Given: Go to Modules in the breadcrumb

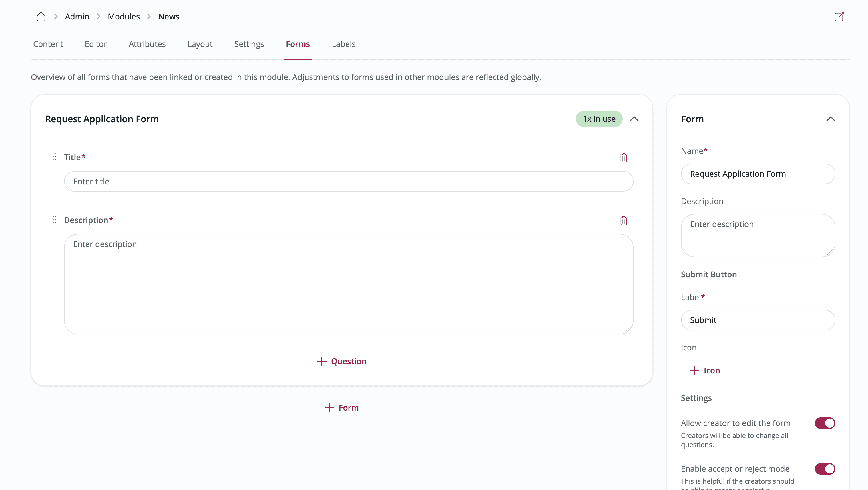Looking at the screenshot, I should tap(123, 17).
